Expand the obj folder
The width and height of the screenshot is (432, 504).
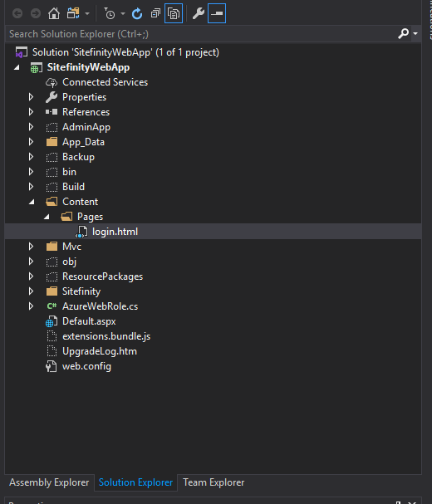[x=31, y=262]
